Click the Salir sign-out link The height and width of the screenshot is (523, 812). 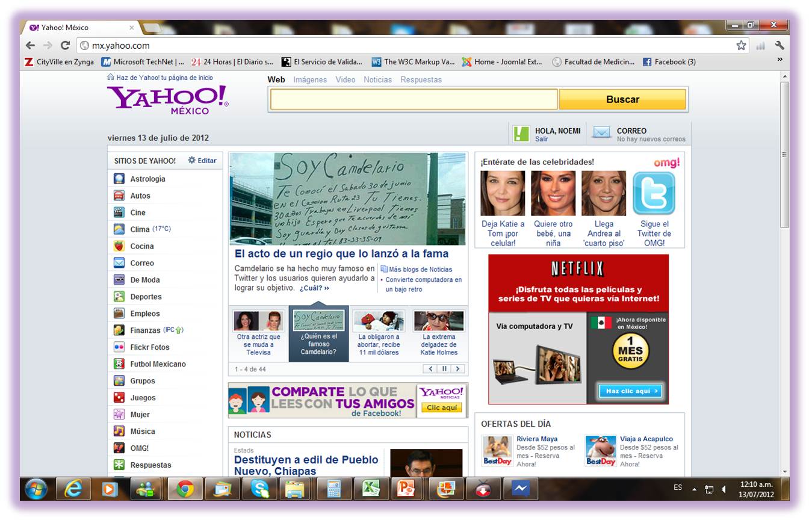pyautogui.click(x=542, y=139)
